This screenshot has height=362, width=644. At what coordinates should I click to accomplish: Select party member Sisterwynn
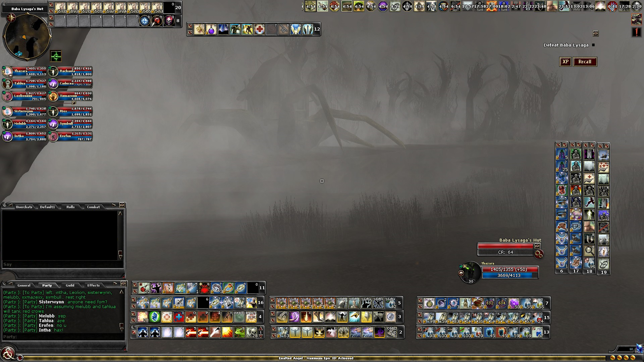[25, 112]
